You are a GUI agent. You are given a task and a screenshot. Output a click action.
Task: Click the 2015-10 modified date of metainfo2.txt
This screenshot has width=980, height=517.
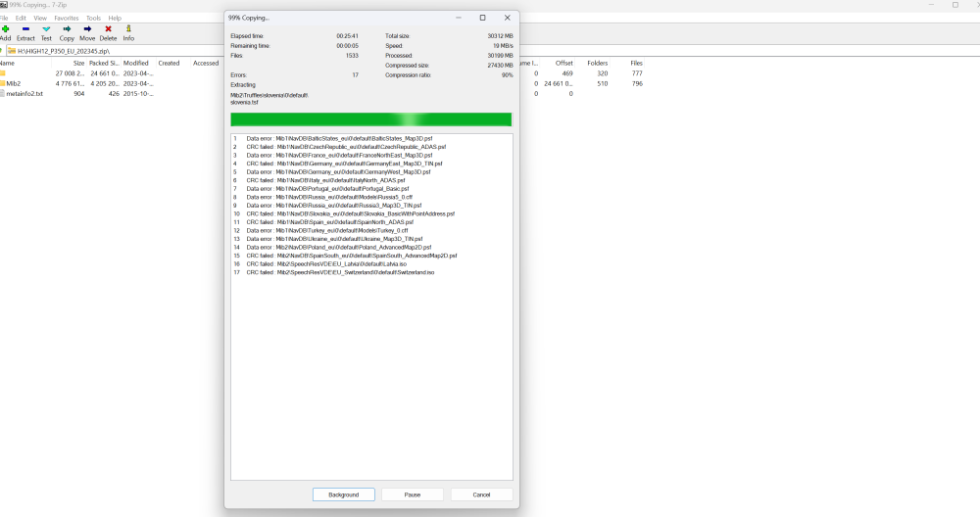click(x=138, y=94)
